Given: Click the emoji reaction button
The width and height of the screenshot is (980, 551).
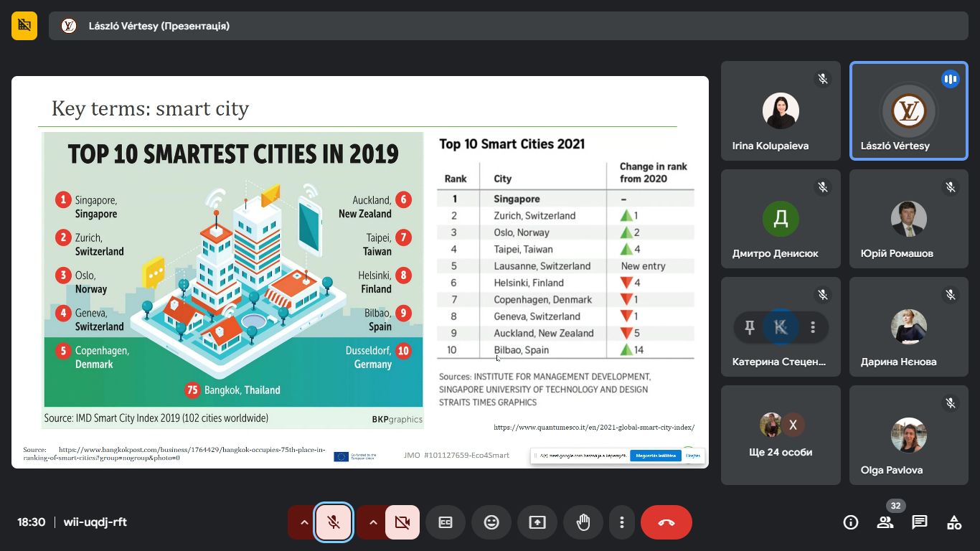Looking at the screenshot, I should click(x=491, y=522).
